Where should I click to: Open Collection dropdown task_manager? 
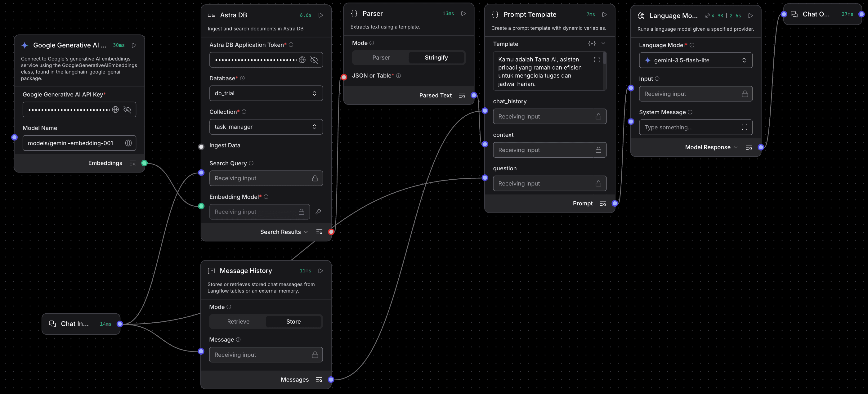pyautogui.click(x=266, y=127)
